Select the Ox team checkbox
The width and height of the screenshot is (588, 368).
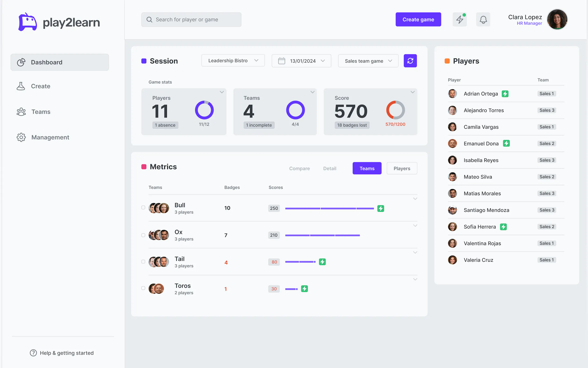[143, 235]
